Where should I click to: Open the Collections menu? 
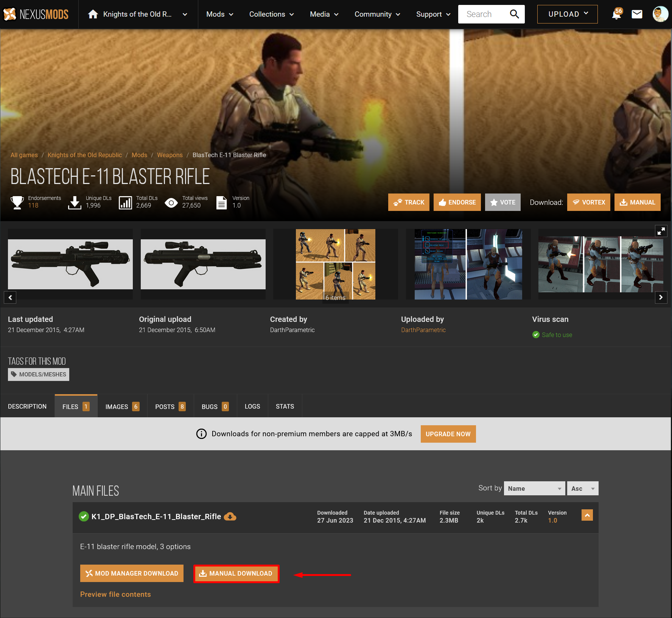pyautogui.click(x=272, y=14)
